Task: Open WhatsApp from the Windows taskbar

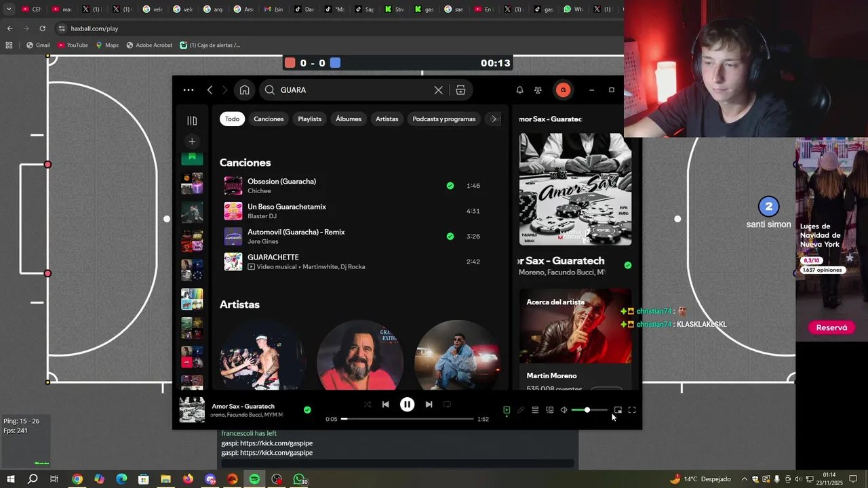Action: pos(298,479)
